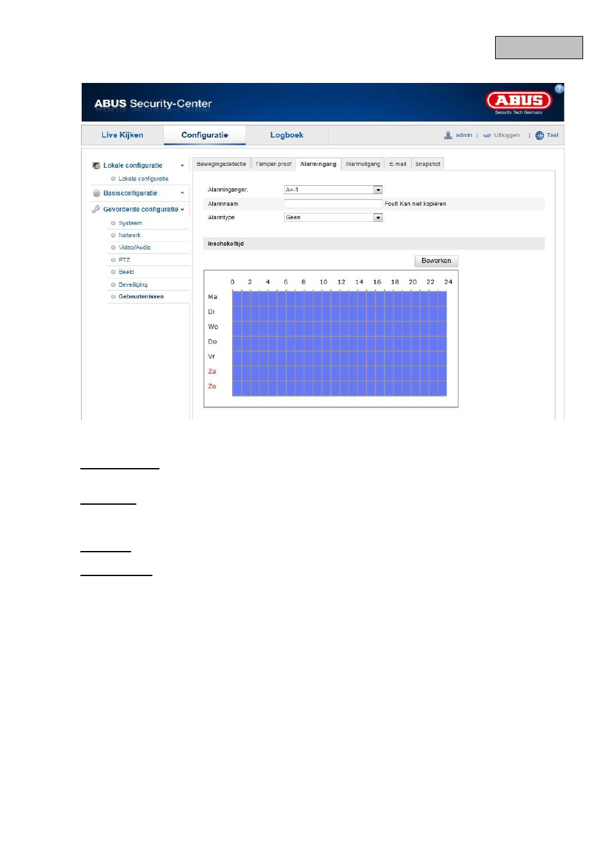Select the Alarmingang tab
Screen dimensions: 614x868
click(x=318, y=164)
